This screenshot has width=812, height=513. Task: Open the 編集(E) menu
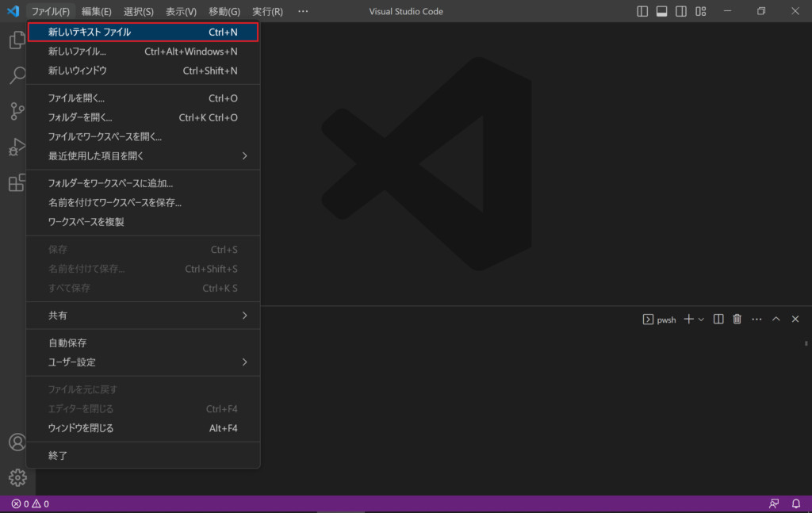[96, 11]
